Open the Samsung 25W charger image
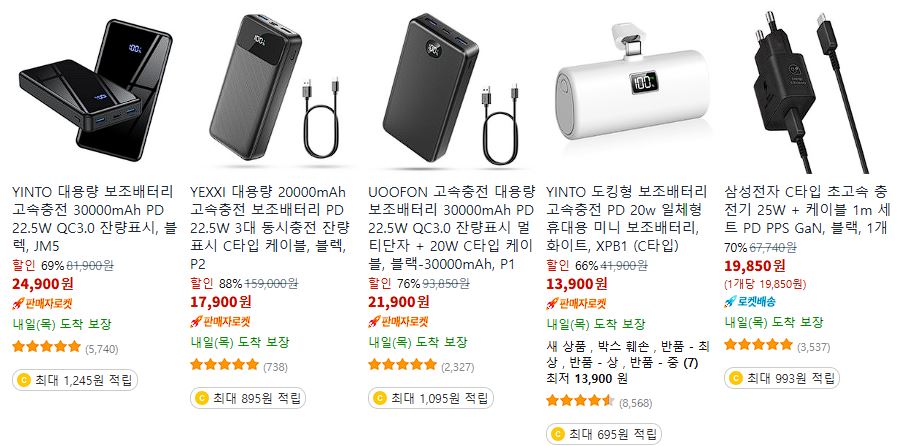902x446 pixels. [x=809, y=90]
